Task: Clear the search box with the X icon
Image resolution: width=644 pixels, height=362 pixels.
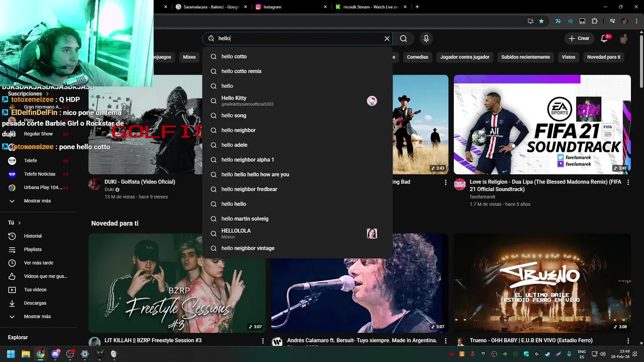Action: pos(387,38)
